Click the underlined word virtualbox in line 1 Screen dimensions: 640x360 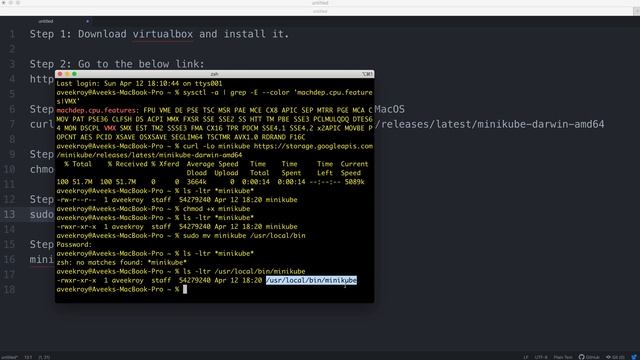click(x=163, y=34)
